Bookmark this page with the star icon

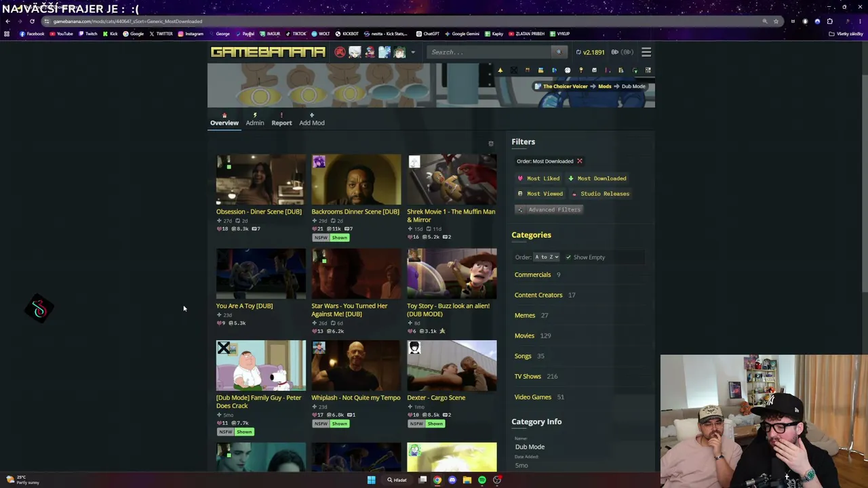[x=776, y=21]
